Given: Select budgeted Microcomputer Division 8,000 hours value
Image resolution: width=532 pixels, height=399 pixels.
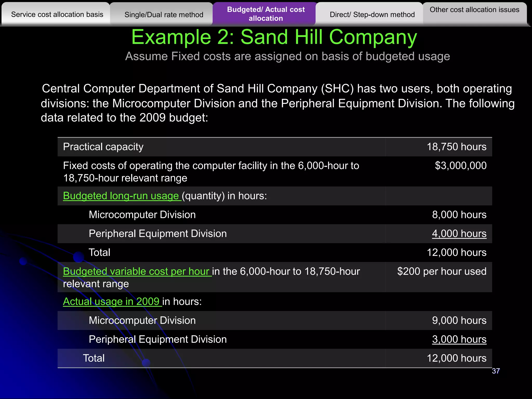Looking at the screenshot, I should [459, 215].
